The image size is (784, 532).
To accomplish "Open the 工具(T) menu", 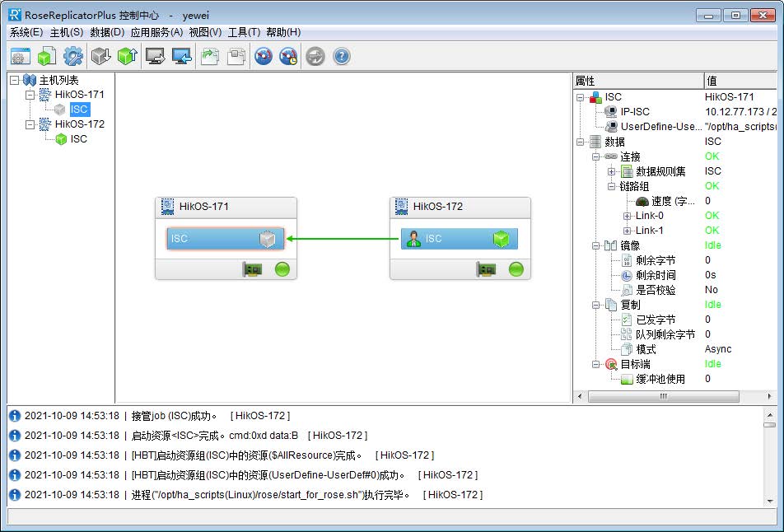I will pos(244,32).
